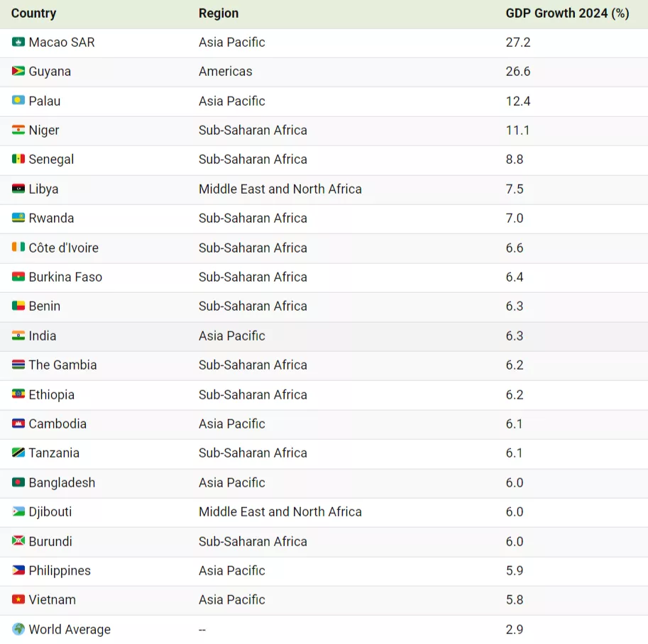Select the India flag icon
Viewport: 648px width, 644px height.
point(18,335)
